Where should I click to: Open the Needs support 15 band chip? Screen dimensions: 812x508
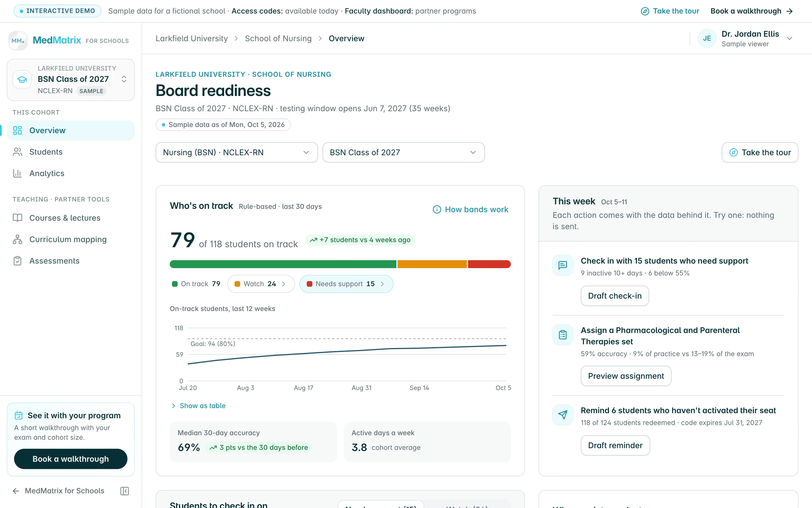click(x=346, y=284)
